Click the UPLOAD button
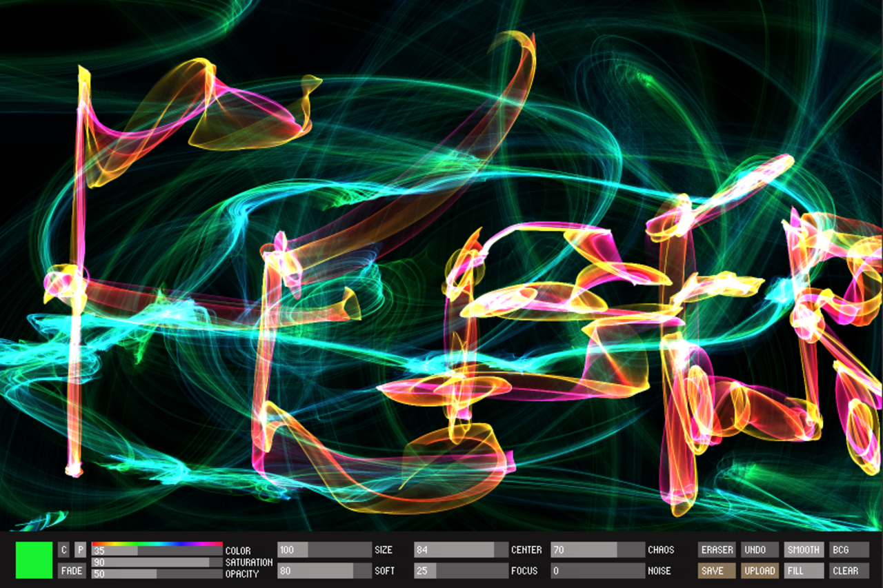Viewport: 883px width, 588px height. [760, 571]
